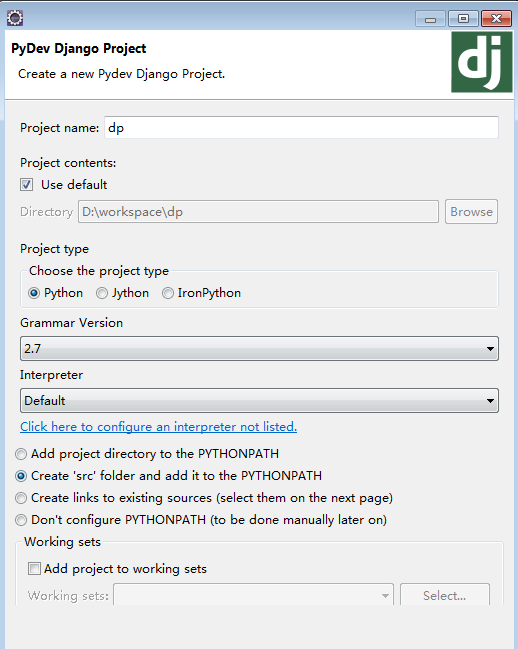
Task: Uncheck the Use default checkbox
Action: pyautogui.click(x=27, y=185)
